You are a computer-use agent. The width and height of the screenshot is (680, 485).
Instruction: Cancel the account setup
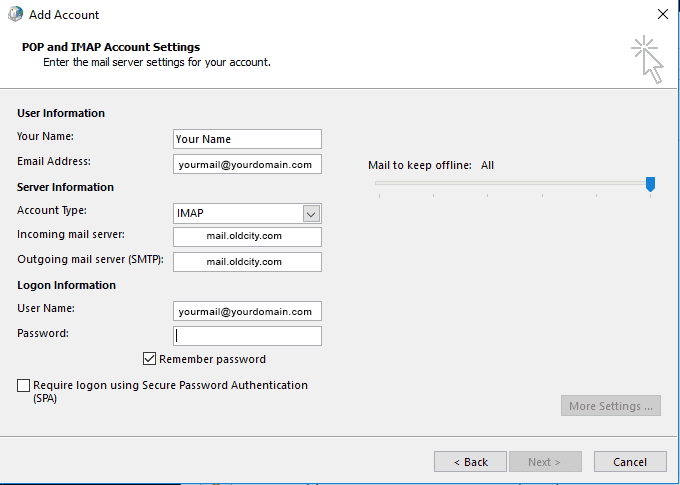coord(630,462)
